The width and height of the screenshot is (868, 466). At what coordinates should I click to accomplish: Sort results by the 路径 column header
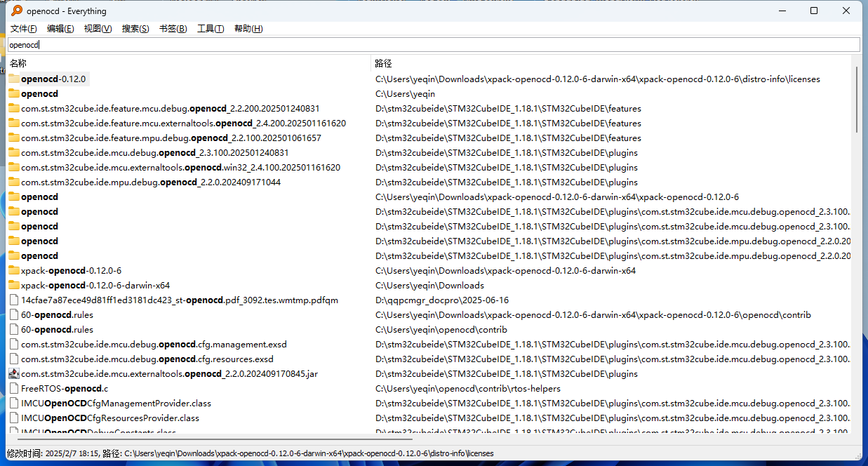point(610,63)
